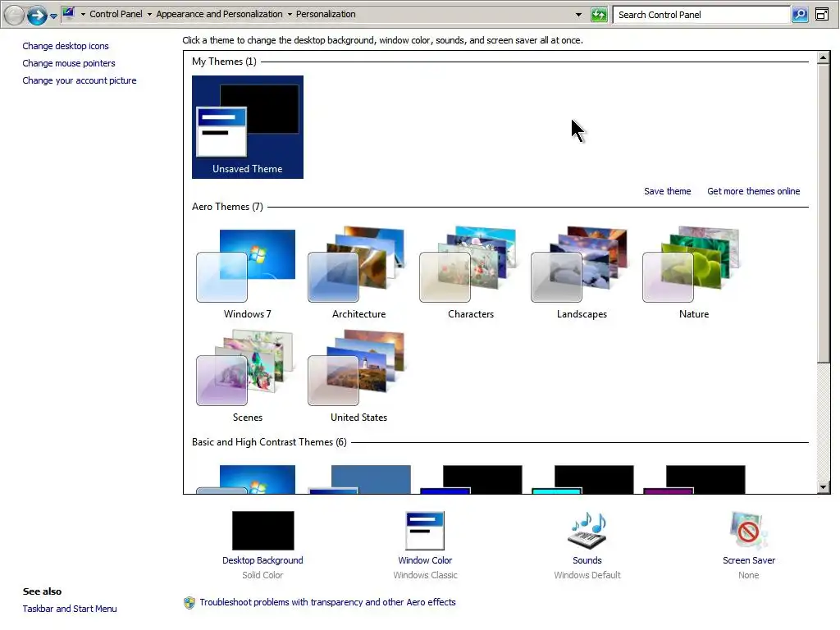Open recent pages dropdown arrow
The image size is (840, 630).
(x=53, y=16)
